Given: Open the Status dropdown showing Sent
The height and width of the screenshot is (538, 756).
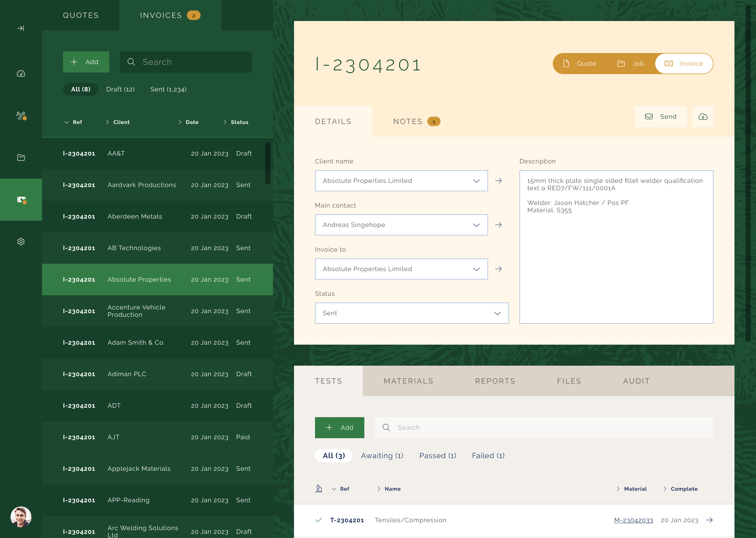Looking at the screenshot, I should (x=411, y=313).
